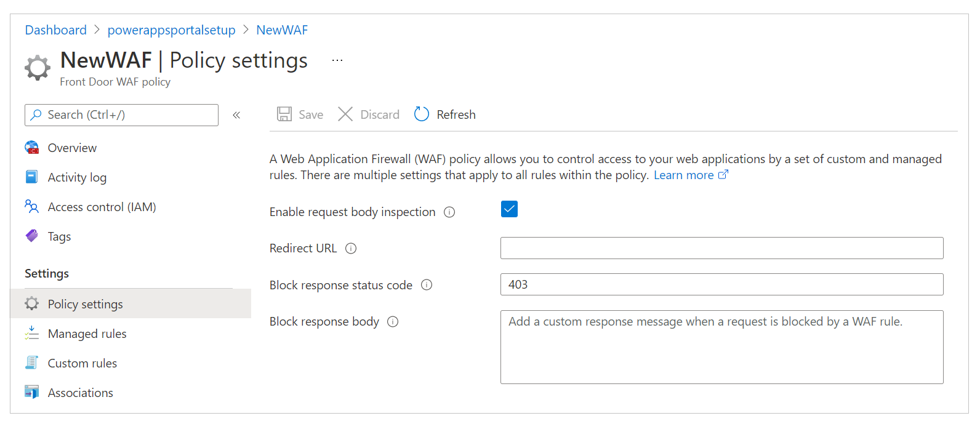Open Custom rules settings page

[82, 363]
